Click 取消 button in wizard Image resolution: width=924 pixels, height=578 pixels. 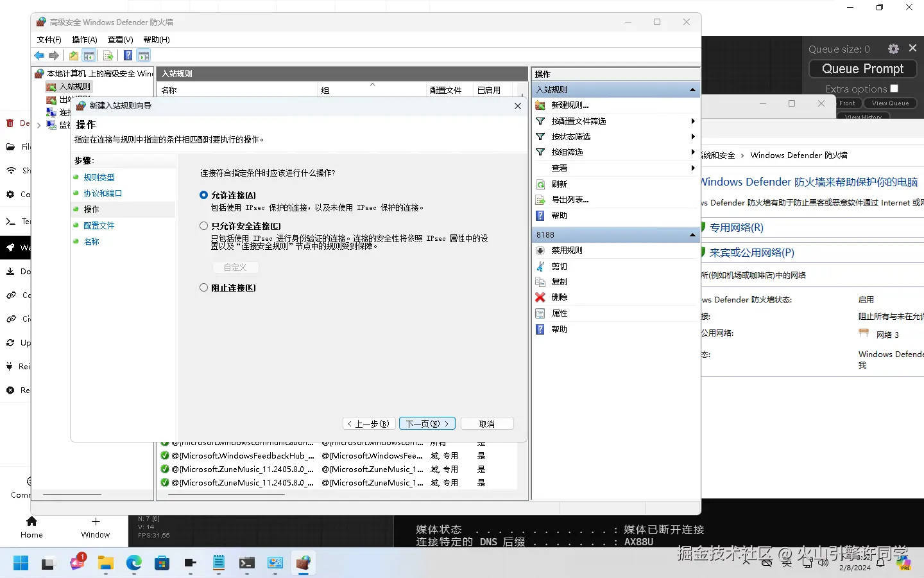(x=487, y=424)
